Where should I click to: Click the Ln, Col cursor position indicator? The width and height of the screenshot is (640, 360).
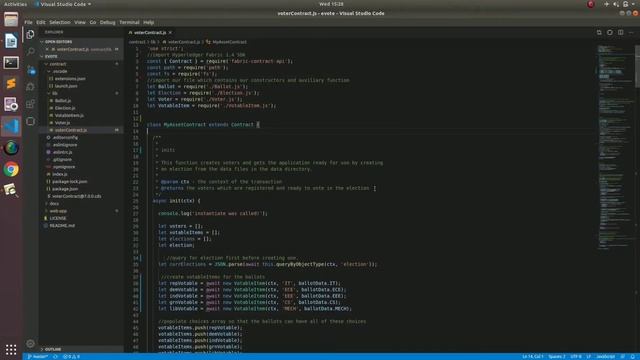tap(532, 357)
